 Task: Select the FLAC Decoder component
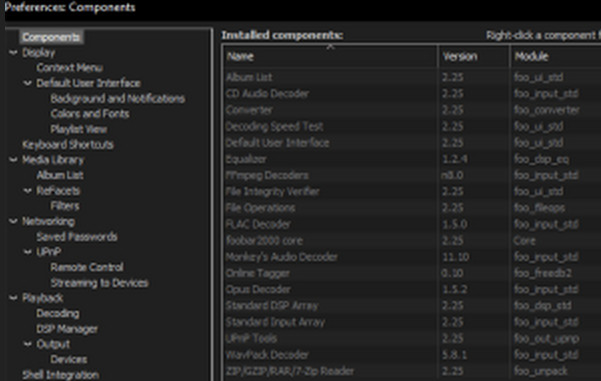[x=412, y=224]
